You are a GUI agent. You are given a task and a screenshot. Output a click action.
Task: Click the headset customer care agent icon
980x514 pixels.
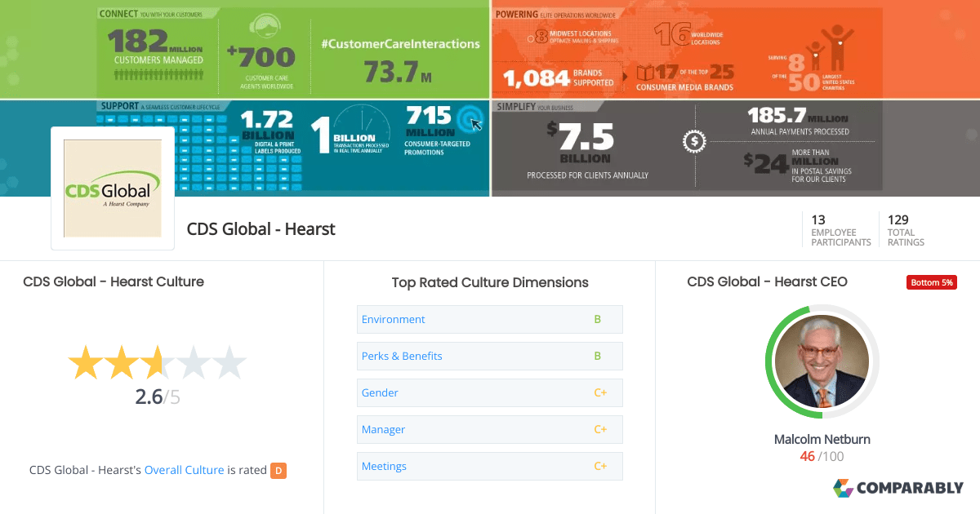[265, 28]
